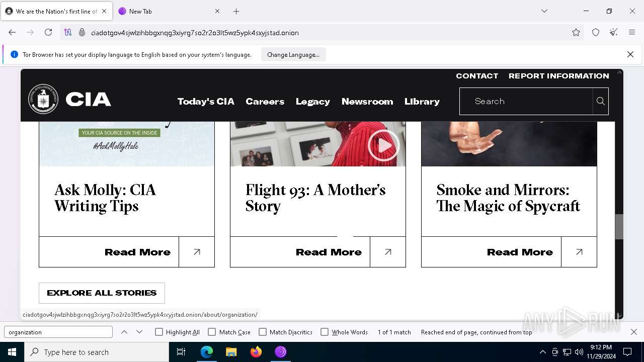Click the Windows taskbar search box
The image size is (644, 362).
tap(97, 352)
